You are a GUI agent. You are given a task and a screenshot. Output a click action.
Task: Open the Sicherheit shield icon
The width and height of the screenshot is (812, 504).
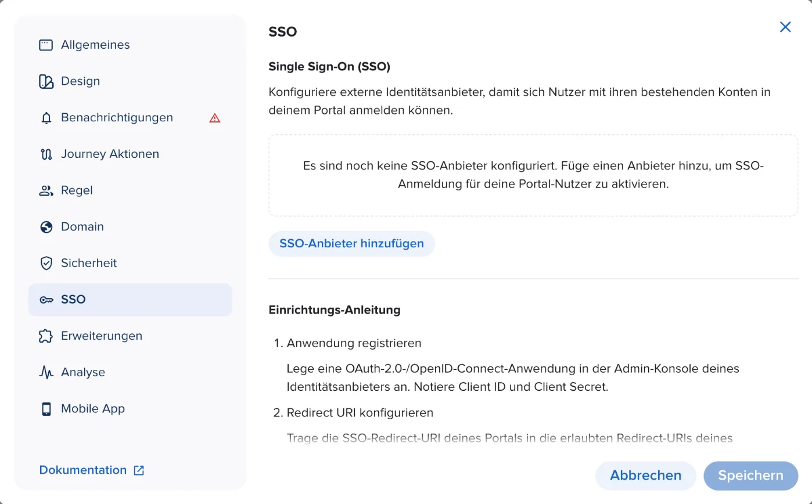point(46,263)
